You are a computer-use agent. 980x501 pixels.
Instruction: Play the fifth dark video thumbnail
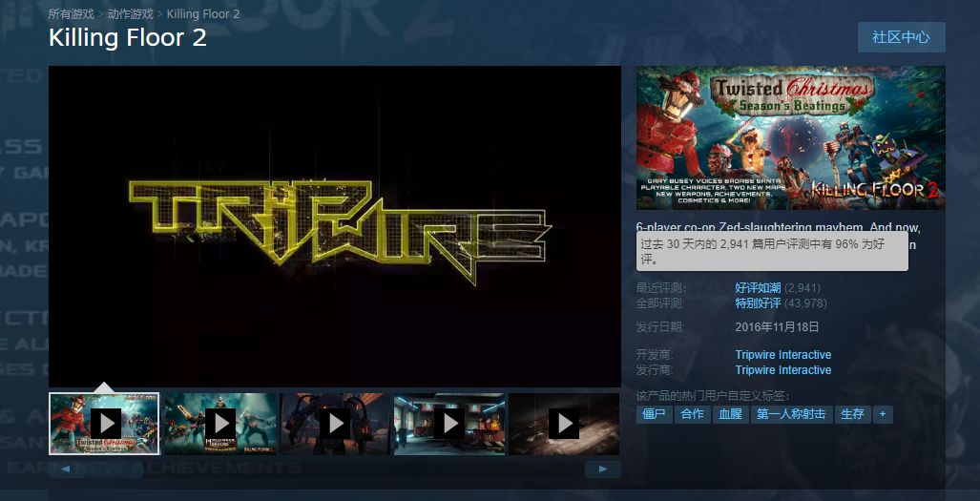tap(564, 424)
